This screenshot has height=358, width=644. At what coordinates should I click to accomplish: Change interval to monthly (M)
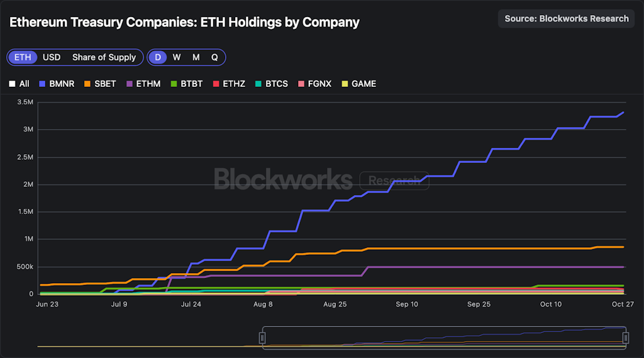tap(196, 57)
